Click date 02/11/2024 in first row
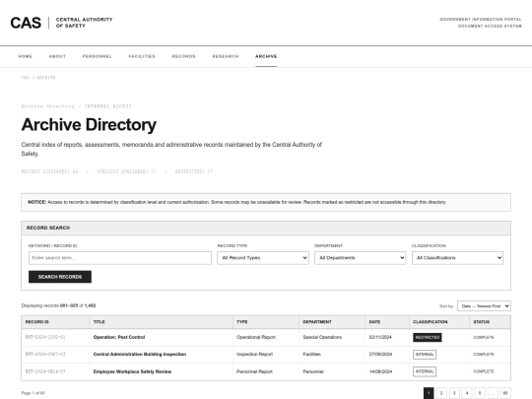 [x=380, y=337]
